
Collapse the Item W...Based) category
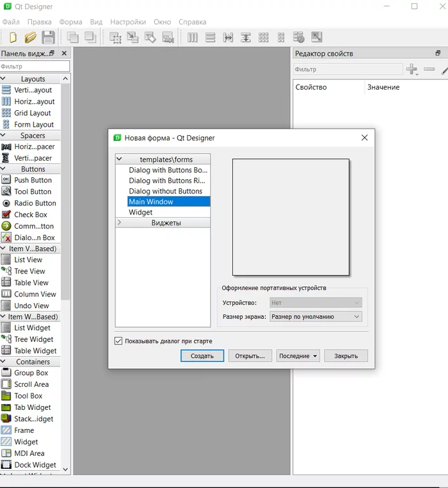(3, 316)
